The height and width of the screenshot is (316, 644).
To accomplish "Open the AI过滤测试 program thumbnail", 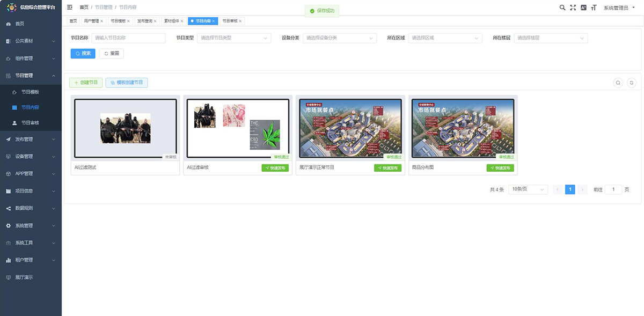I will [x=126, y=128].
